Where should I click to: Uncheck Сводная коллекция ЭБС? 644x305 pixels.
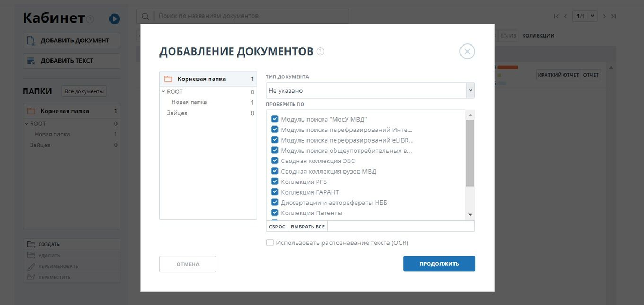point(275,161)
